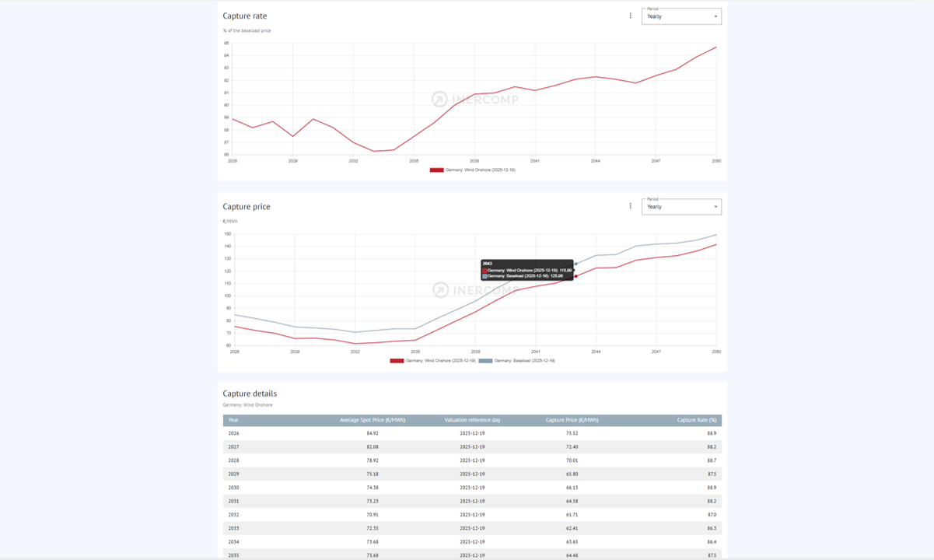934x560 pixels.
Task: Click the Capture Price (€/MWh) column header
Action: tap(572, 420)
